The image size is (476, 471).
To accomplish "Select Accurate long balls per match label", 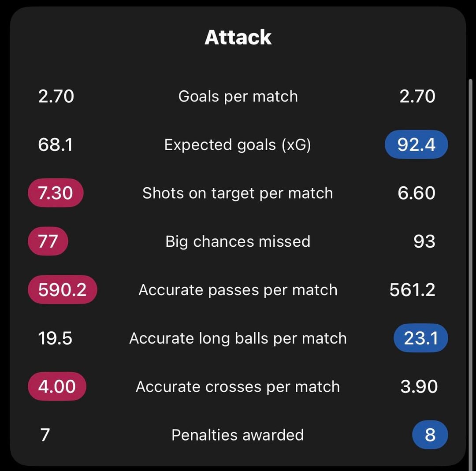I will coord(238,338).
